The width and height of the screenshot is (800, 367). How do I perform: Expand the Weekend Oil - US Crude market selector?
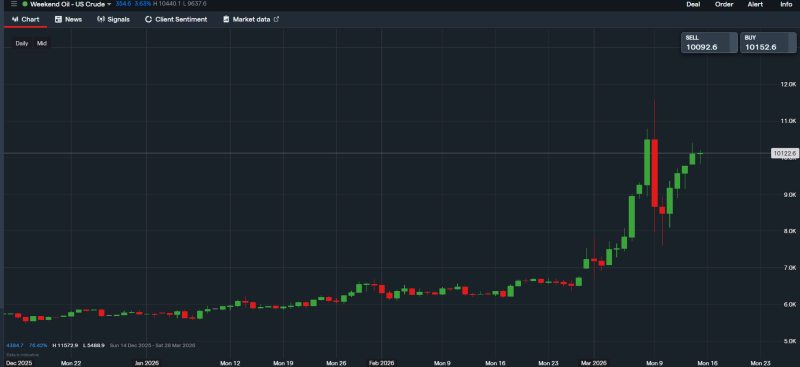(x=70, y=4)
